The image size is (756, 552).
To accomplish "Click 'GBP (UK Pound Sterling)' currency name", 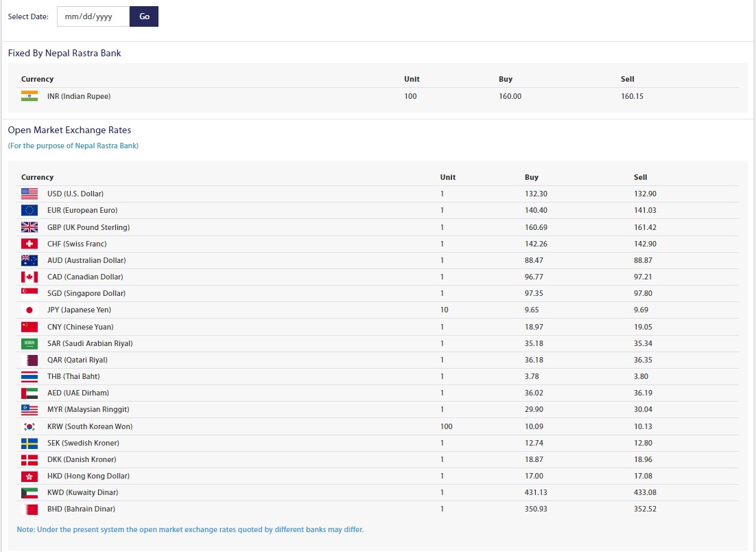I will pos(88,227).
